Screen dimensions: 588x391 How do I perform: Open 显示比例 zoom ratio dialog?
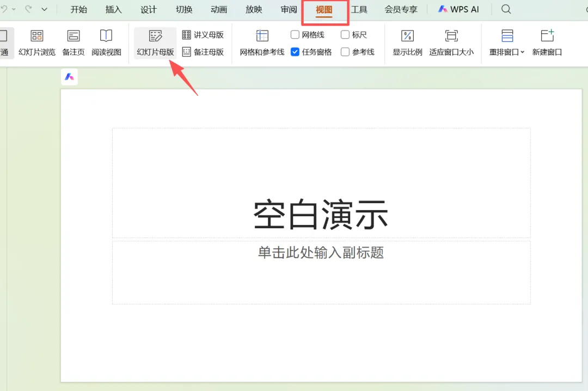[x=407, y=43]
